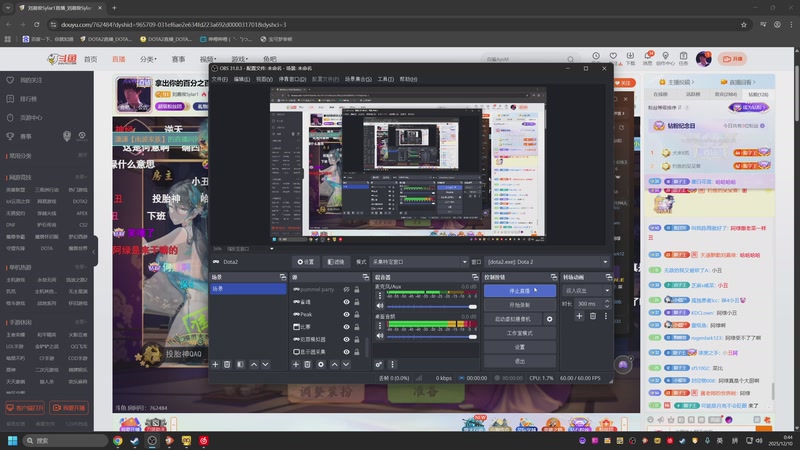This screenshot has height=450, width=800.
Task: Increase transition duration with up stepper
Action: [607, 301]
